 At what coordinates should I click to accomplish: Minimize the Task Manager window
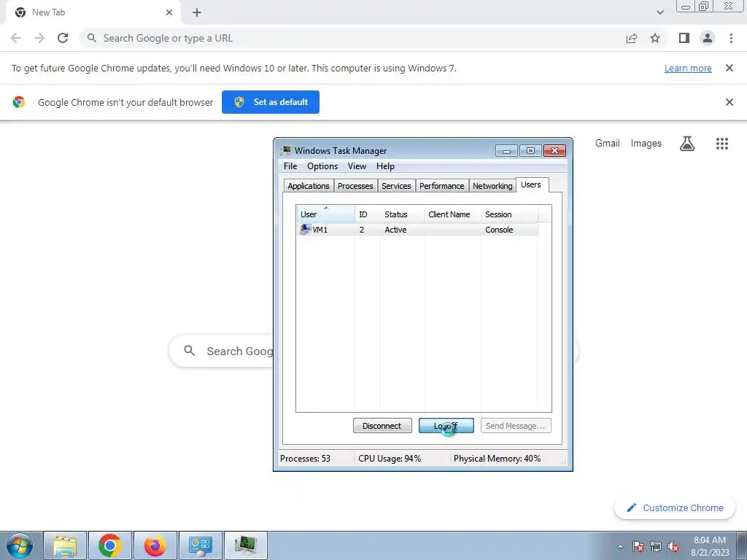506,151
